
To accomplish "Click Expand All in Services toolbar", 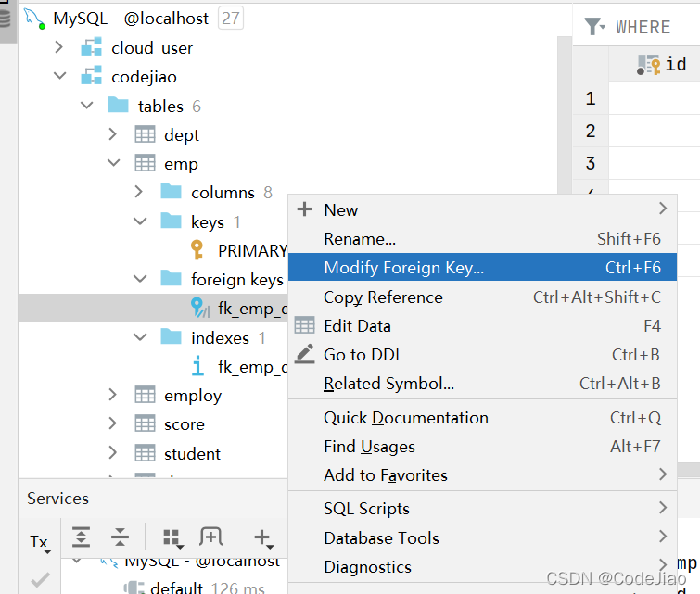I will (x=81, y=537).
